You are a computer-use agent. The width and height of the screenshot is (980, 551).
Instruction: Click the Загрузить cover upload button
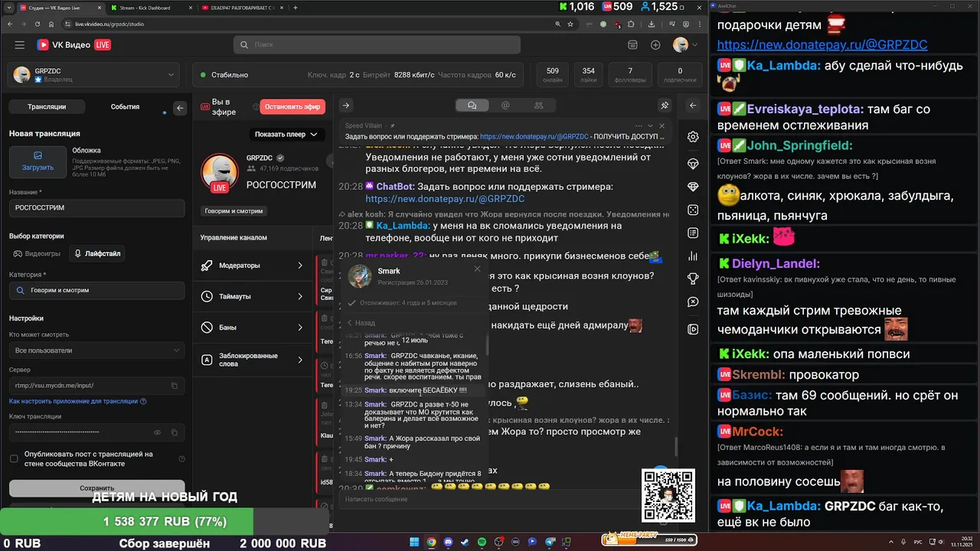(x=38, y=162)
